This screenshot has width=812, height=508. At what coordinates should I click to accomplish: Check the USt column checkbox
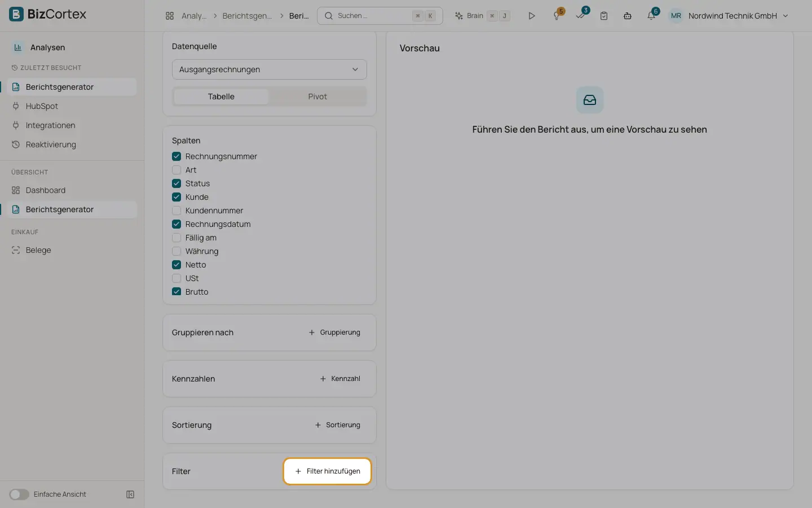pyautogui.click(x=176, y=278)
